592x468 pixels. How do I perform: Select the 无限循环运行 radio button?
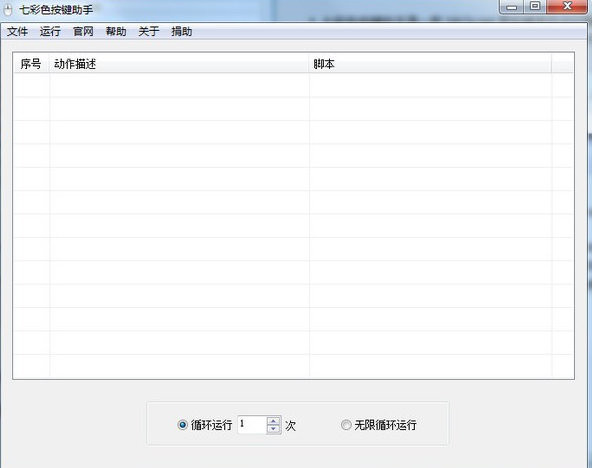tap(346, 425)
